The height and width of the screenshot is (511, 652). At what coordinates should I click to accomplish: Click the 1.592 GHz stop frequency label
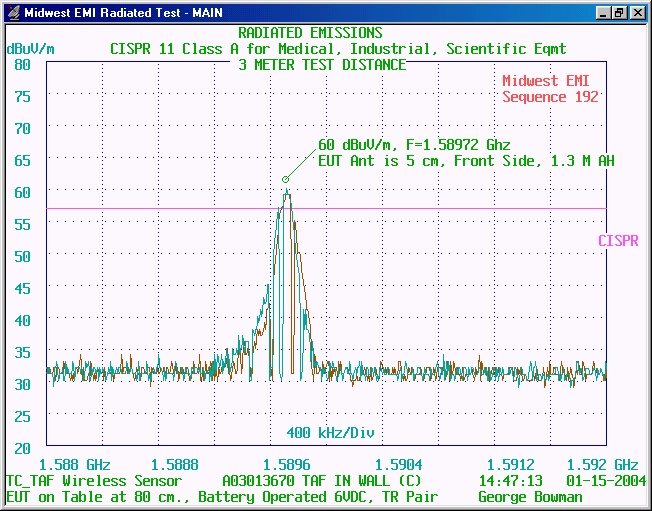602,465
